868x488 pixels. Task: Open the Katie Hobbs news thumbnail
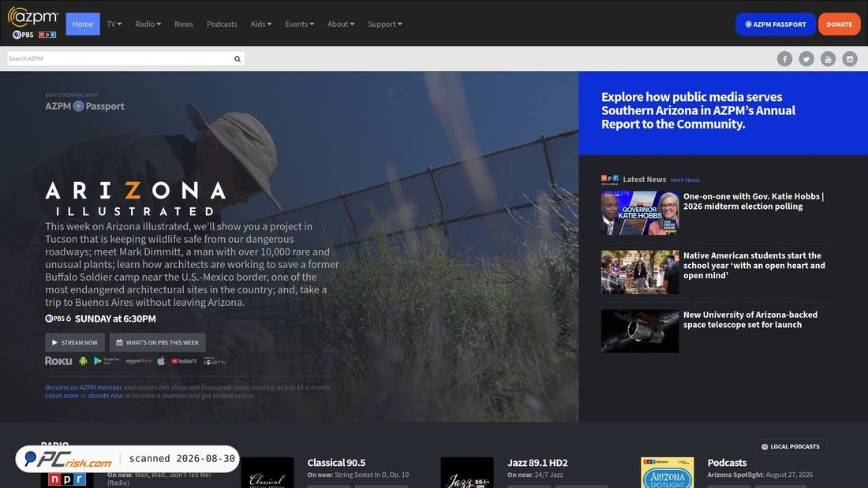click(x=640, y=213)
